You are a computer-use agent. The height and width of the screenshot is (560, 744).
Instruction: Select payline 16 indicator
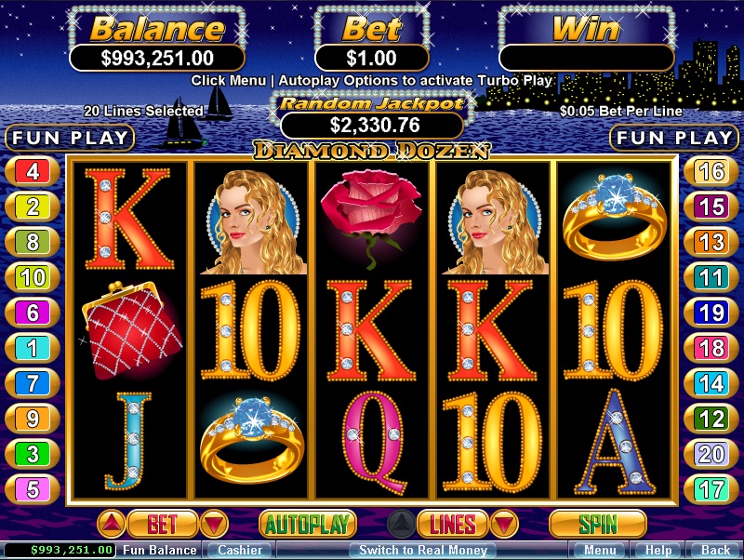(711, 171)
